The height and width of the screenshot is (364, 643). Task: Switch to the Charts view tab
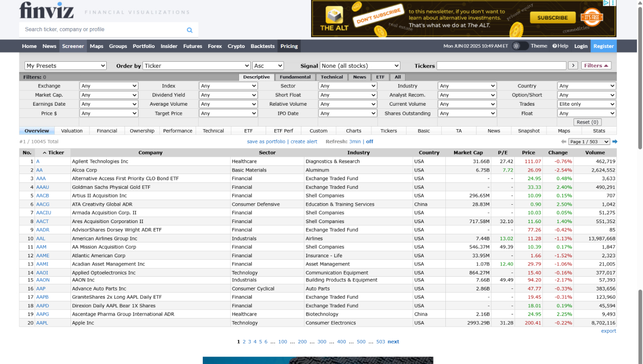[x=353, y=131]
